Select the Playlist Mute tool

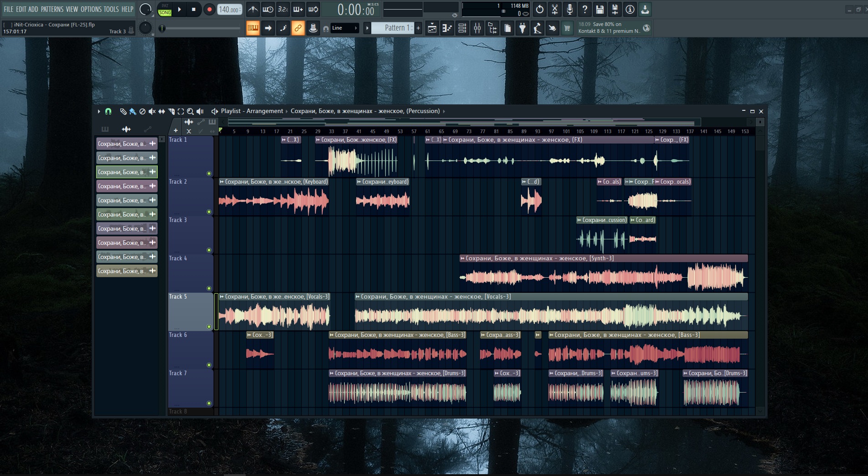coord(152,111)
